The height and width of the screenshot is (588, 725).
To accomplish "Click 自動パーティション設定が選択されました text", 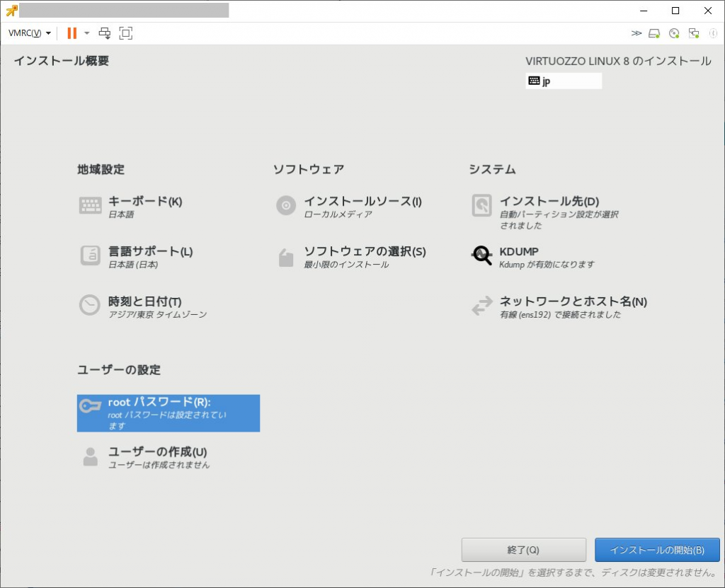I will click(559, 220).
